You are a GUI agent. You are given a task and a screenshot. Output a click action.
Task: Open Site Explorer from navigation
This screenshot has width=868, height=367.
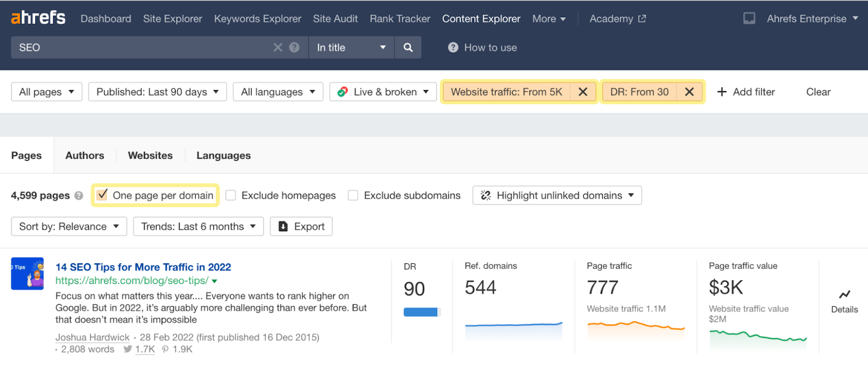173,18
